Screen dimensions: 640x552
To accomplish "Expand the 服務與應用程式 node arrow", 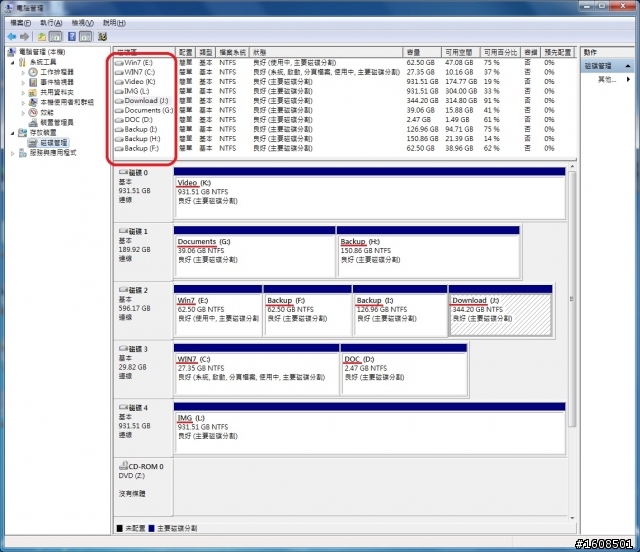I will tap(13, 154).
